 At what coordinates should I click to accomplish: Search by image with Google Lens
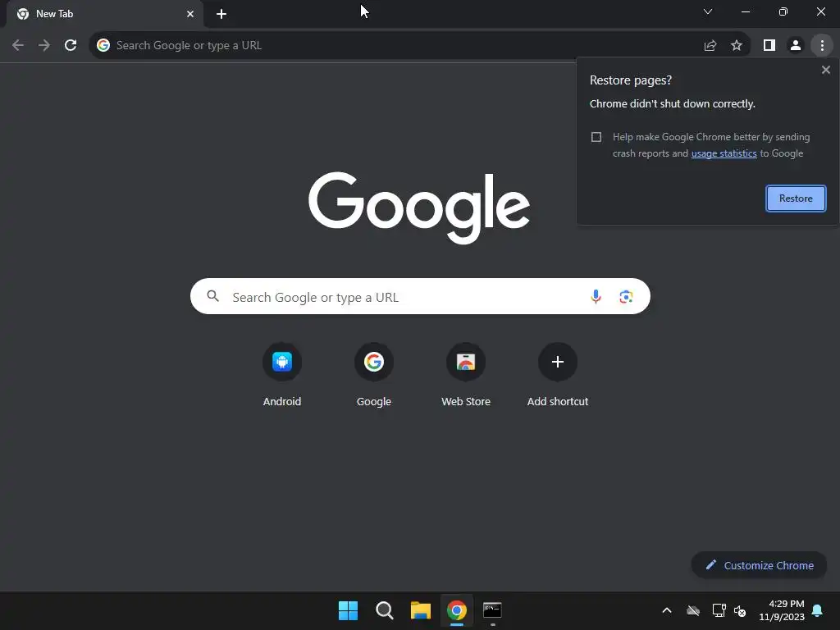click(626, 296)
